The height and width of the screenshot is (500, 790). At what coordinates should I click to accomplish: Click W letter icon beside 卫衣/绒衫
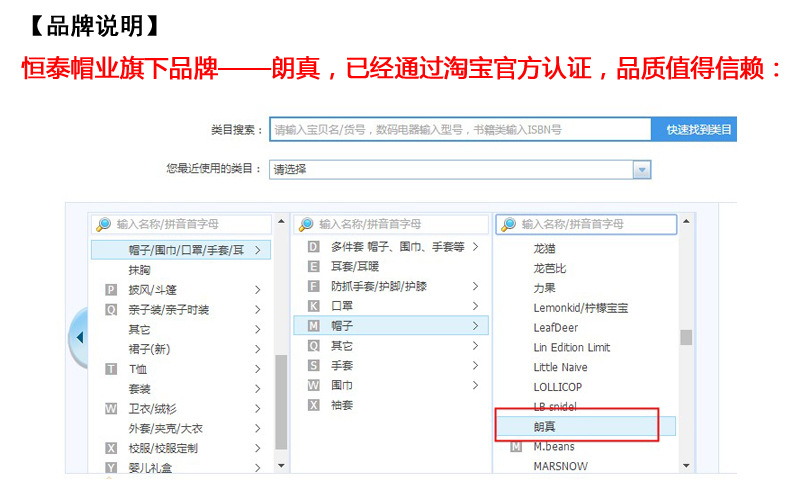click(111, 409)
